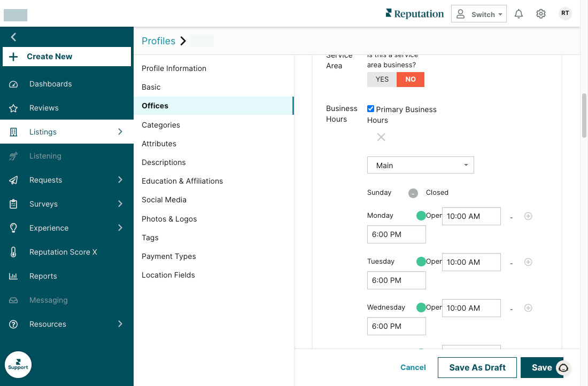588x386 pixels.
Task: Edit Tuesday opening time field
Action: point(471,262)
